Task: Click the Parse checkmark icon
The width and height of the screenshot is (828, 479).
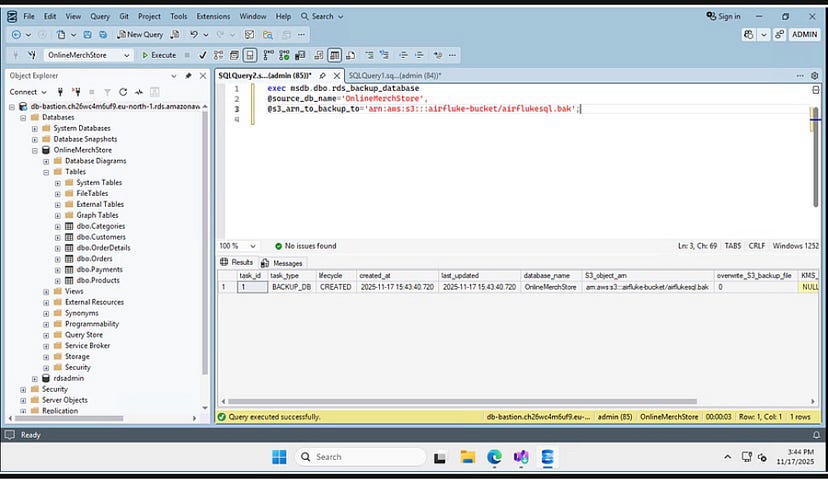Action: (x=202, y=55)
